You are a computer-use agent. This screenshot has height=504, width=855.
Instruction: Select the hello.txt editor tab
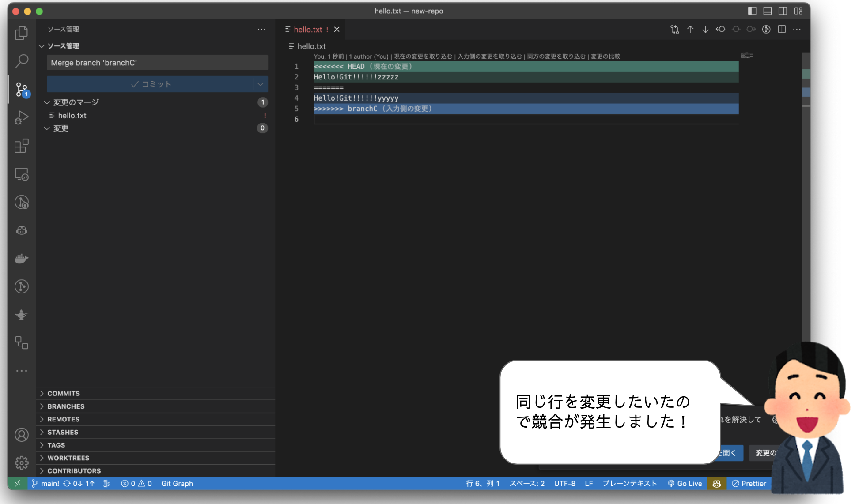(x=309, y=29)
